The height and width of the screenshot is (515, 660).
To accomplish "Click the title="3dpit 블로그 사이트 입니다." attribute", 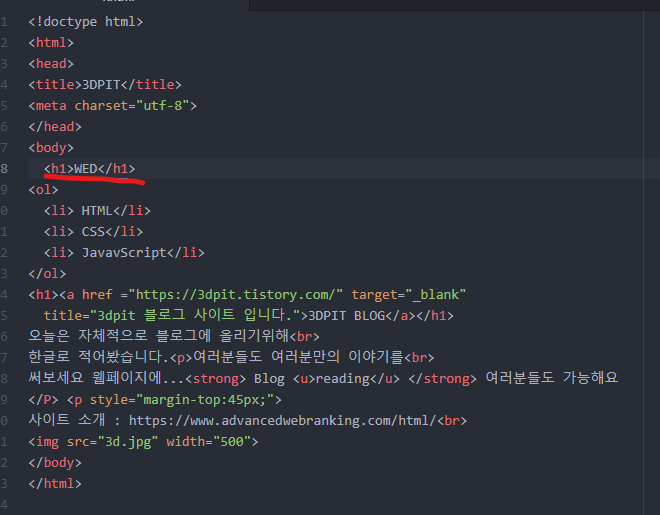I will [x=172, y=315].
